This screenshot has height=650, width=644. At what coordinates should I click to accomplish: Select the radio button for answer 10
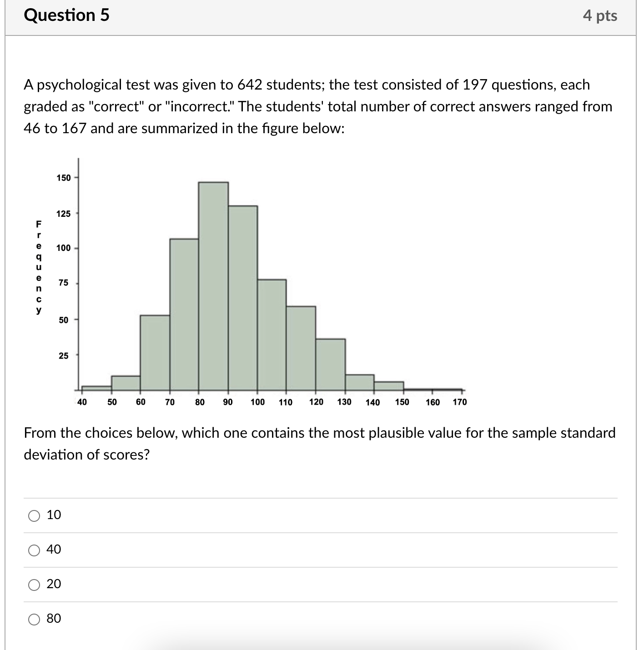coord(33,515)
